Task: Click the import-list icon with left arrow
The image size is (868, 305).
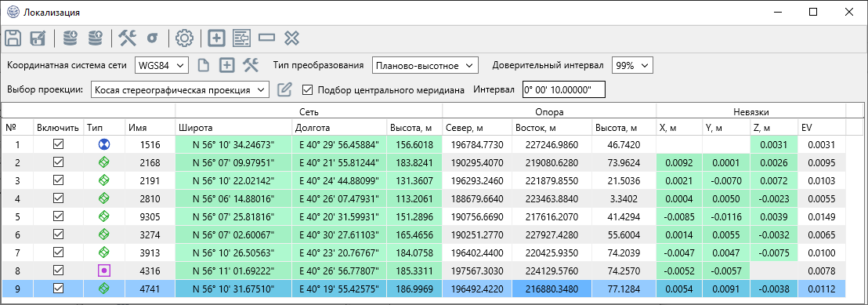Action: point(241,38)
